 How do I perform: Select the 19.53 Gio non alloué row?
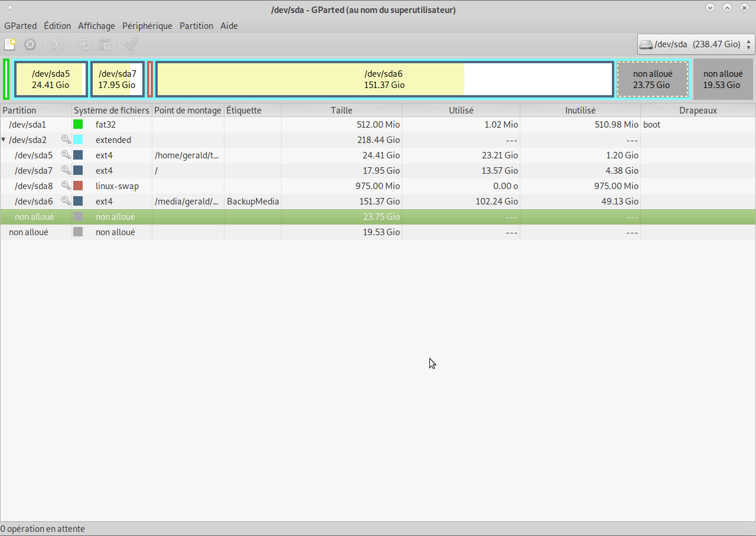(x=378, y=232)
